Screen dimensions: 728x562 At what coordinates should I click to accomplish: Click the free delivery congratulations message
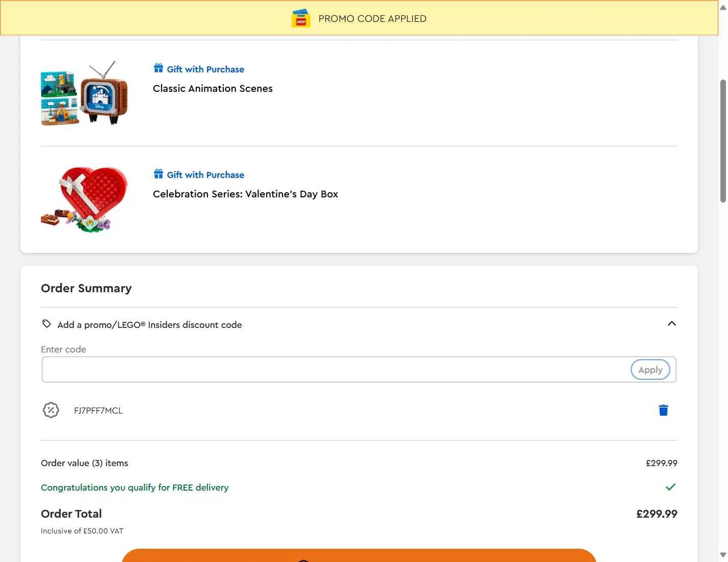(135, 488)
